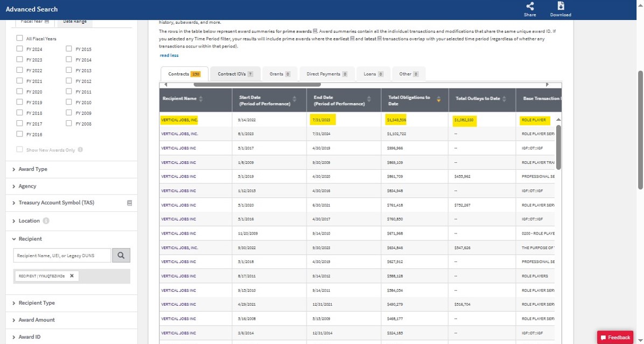Click the sort arrows on Total Outlays to Date
Image resolution: width=644 pixels, height=344 pixels.
(505, 99)
